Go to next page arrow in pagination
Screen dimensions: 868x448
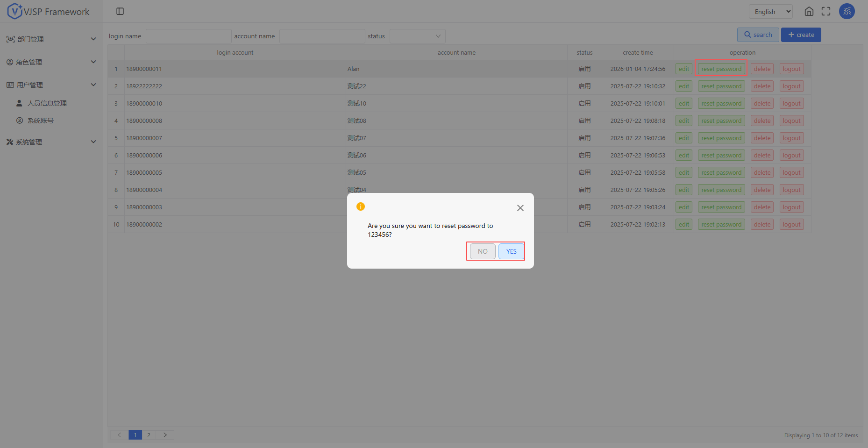165,435
